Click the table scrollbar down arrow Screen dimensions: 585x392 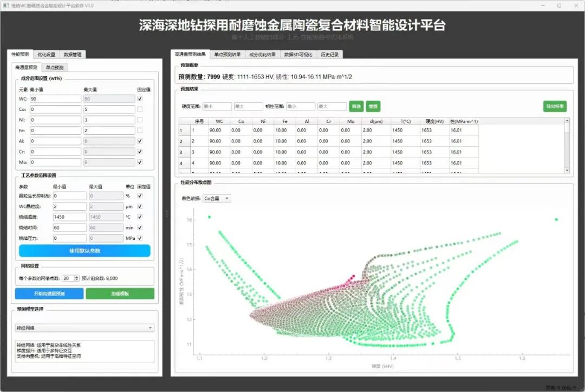coord(567,170)
